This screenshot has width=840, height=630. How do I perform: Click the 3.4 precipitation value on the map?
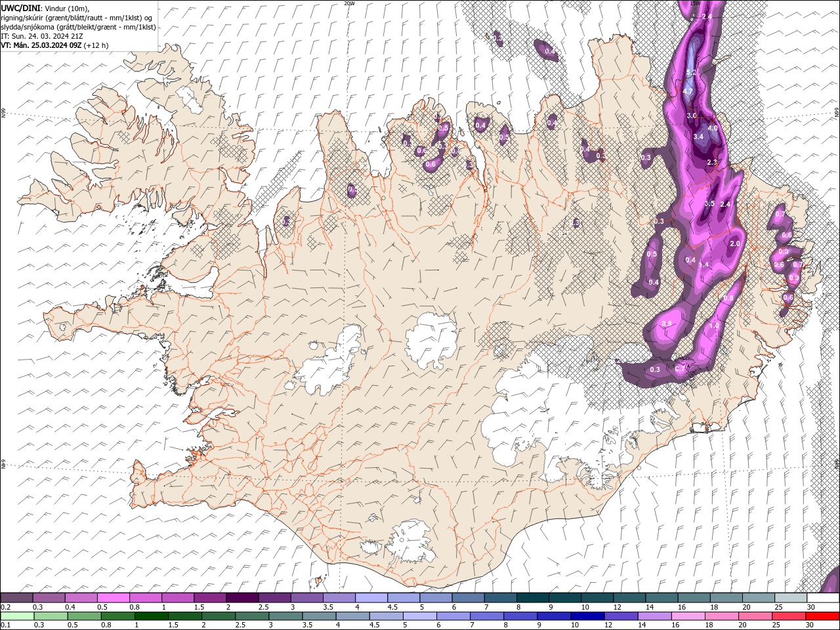pos(698,136)
